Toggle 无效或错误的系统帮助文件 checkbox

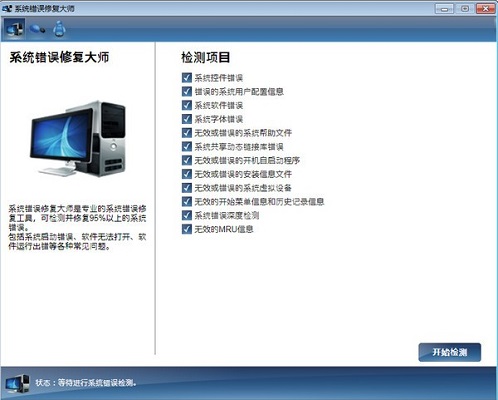[x=187, y=133]
